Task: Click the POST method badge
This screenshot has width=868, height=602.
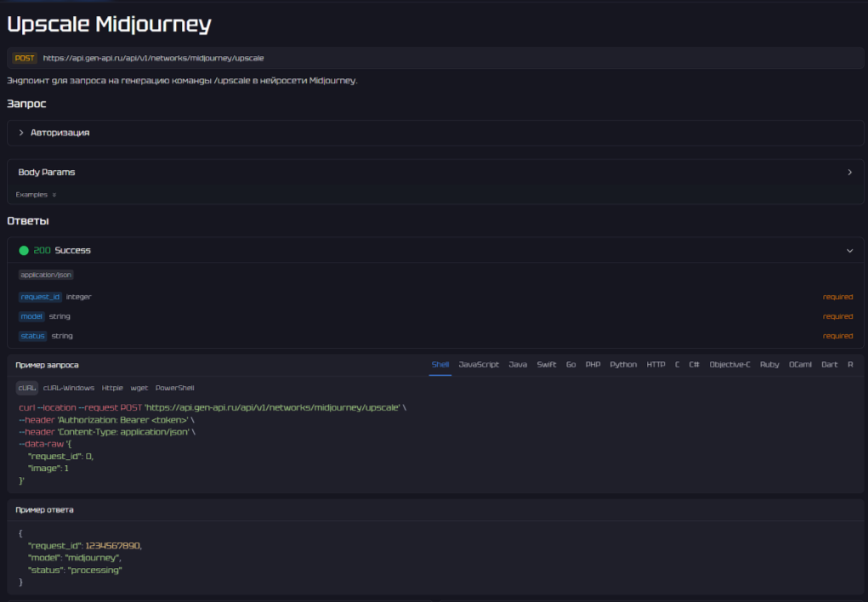Action: click(26, 59)
